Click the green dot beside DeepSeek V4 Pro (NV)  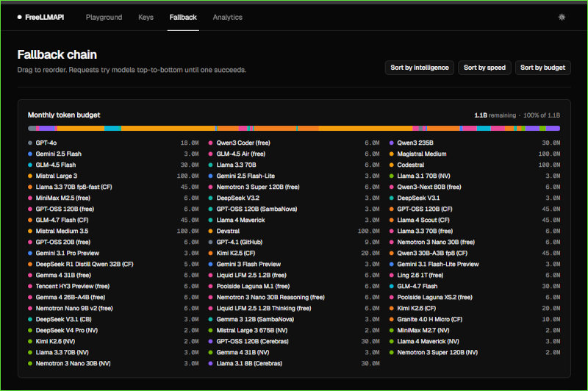click(30, 330)
